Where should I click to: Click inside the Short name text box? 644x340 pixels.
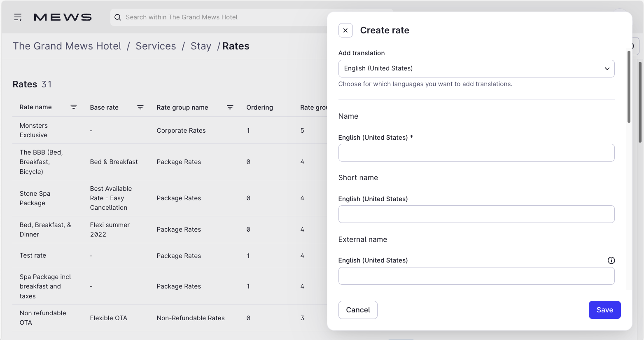click(x=476, y=214)
